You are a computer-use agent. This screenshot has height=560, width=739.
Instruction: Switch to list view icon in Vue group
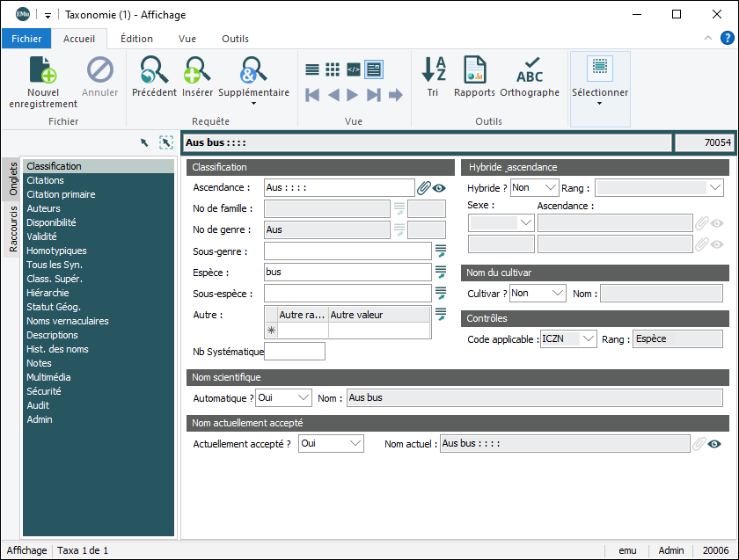(312, 69)
